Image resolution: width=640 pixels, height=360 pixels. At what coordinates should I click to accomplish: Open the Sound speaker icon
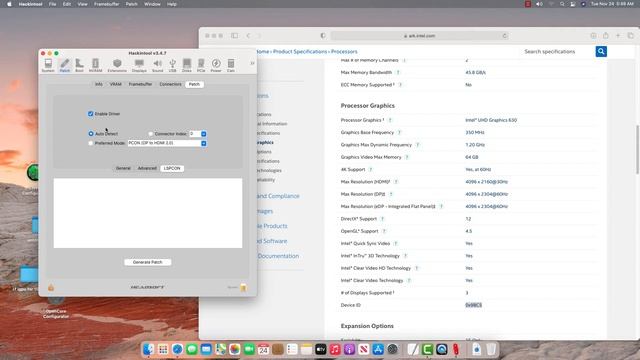pos(158,65)
